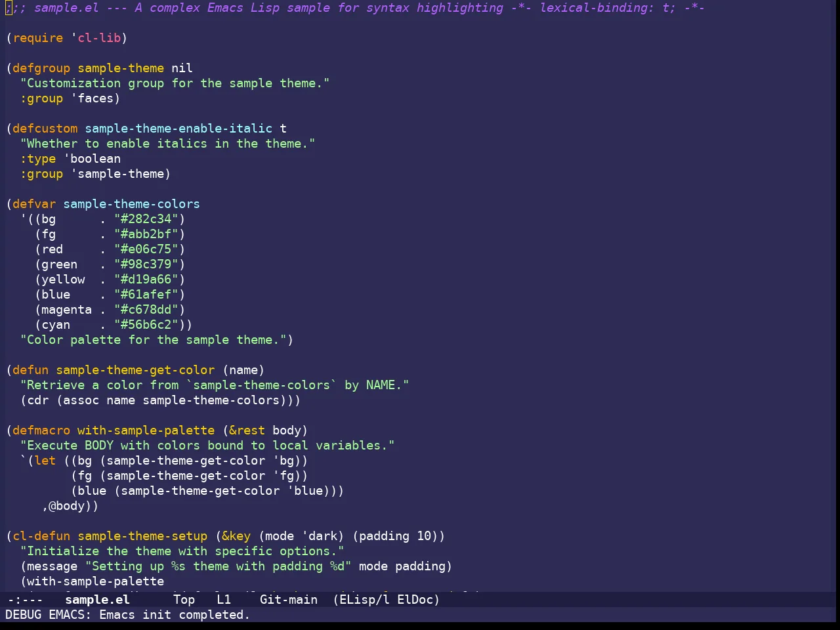The width and height of the screenshot is (840, 630).
Task: Click the color string "#c678dd"
Action: 146,310
